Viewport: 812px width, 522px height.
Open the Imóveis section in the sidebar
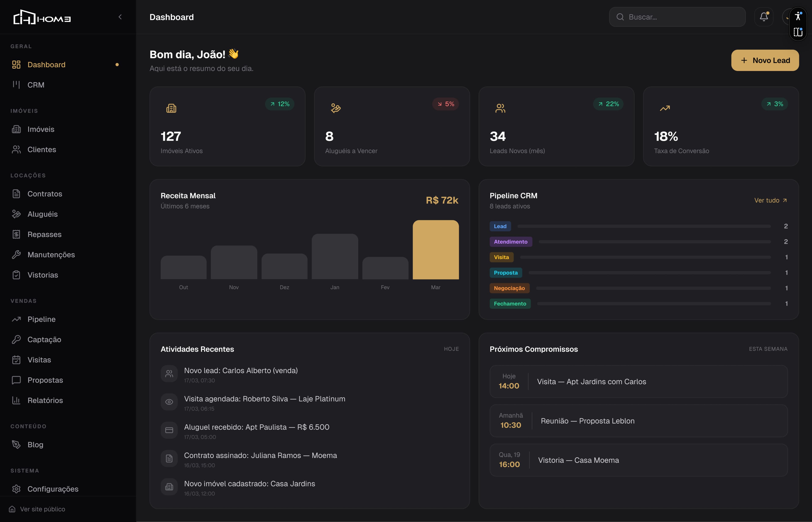click(41, 129)
